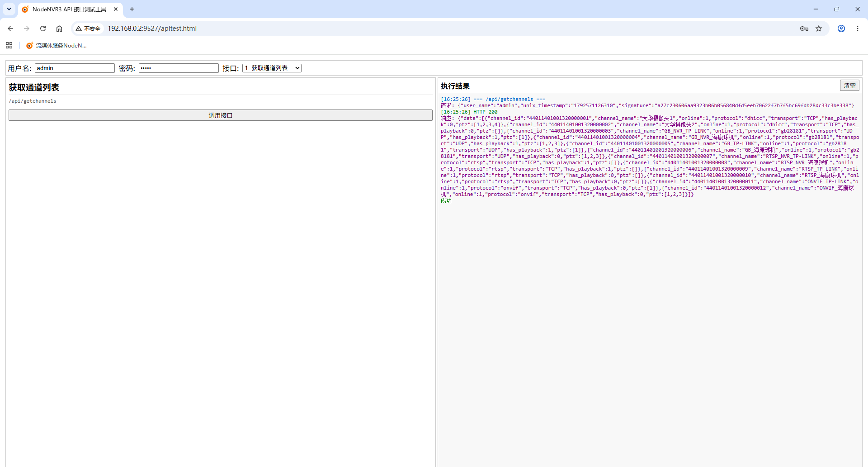Click the browser back arrow
The height and width of the screenshot is (467, 868).
click(x=10, y=29)
